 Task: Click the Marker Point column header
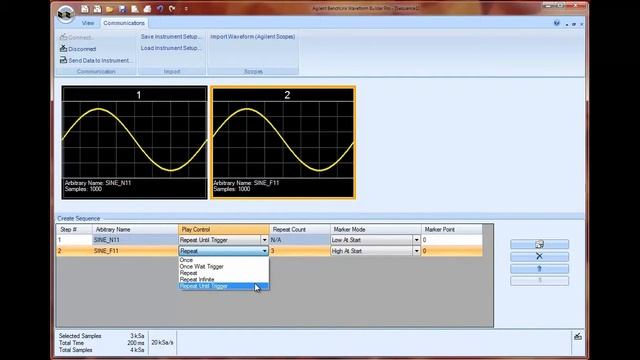(451, 229)
